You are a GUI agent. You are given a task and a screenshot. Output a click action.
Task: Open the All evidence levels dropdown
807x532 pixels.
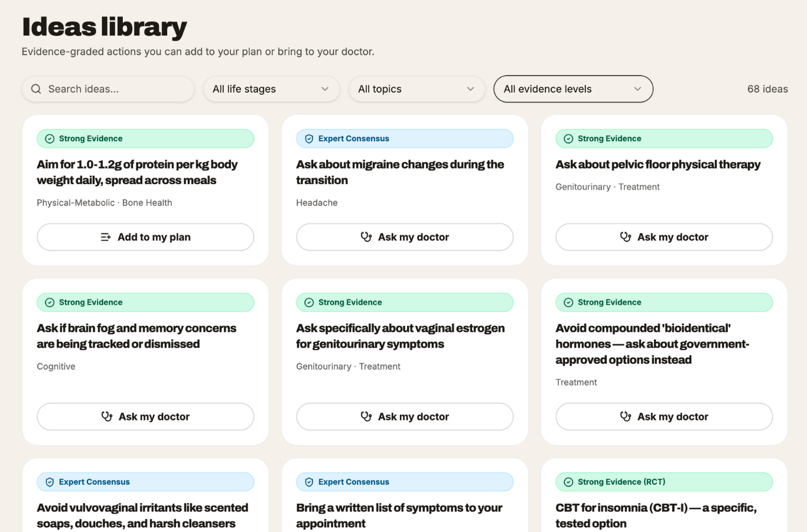[x=573, y=89]
